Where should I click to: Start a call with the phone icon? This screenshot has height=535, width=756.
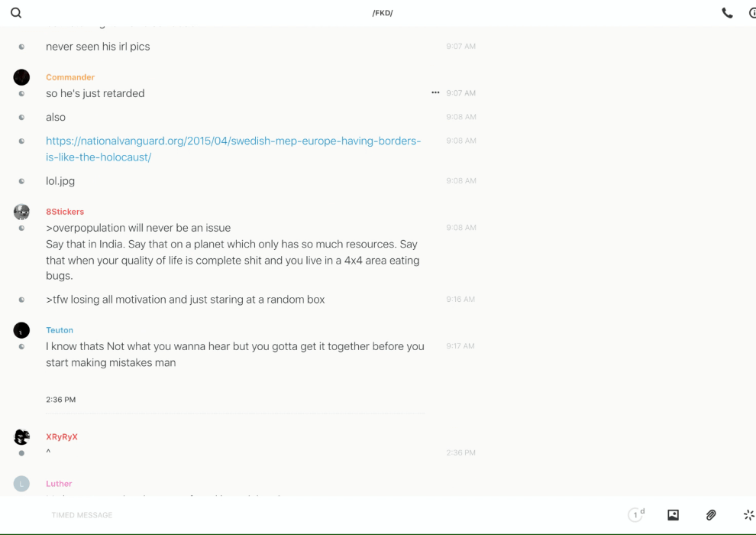point(727,13)
